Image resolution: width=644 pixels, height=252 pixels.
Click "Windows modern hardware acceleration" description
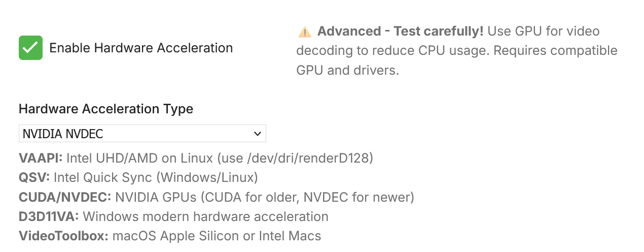205,216
